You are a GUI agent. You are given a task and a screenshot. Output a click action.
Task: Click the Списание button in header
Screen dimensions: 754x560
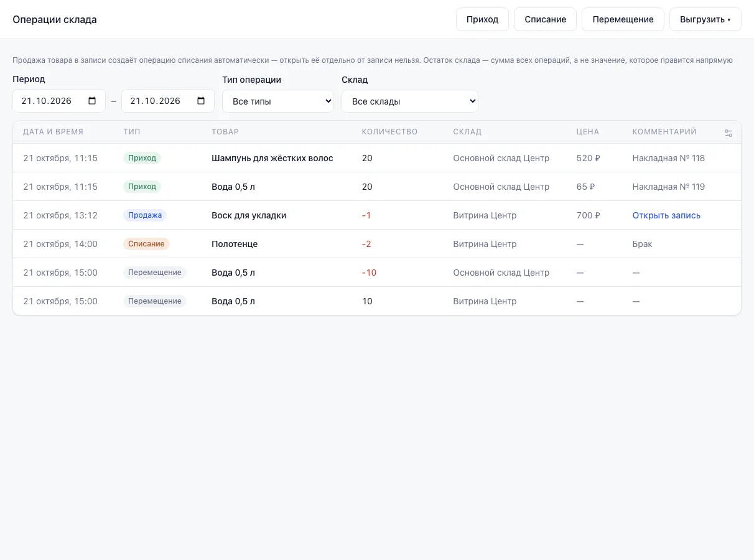pos(546,19)
